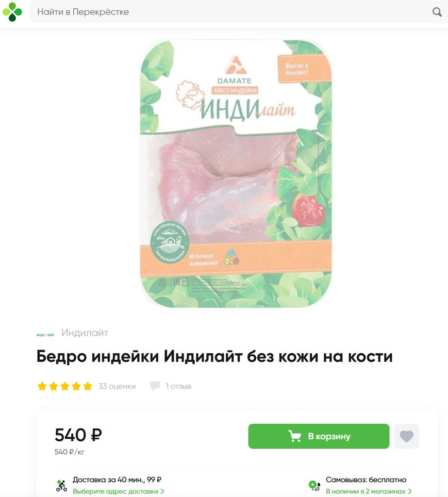
Task: Click the delivery cyclist icon
Action: (x=62, y=485)
